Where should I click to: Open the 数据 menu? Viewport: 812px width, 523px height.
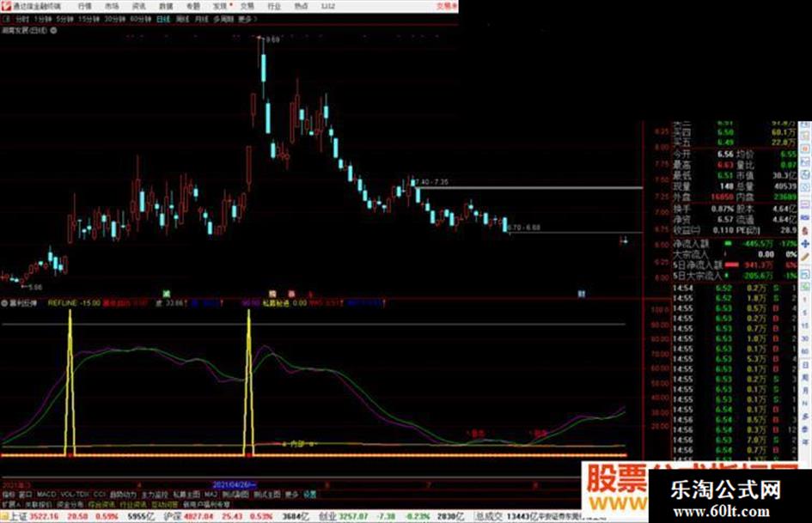[x=166, y=6]
